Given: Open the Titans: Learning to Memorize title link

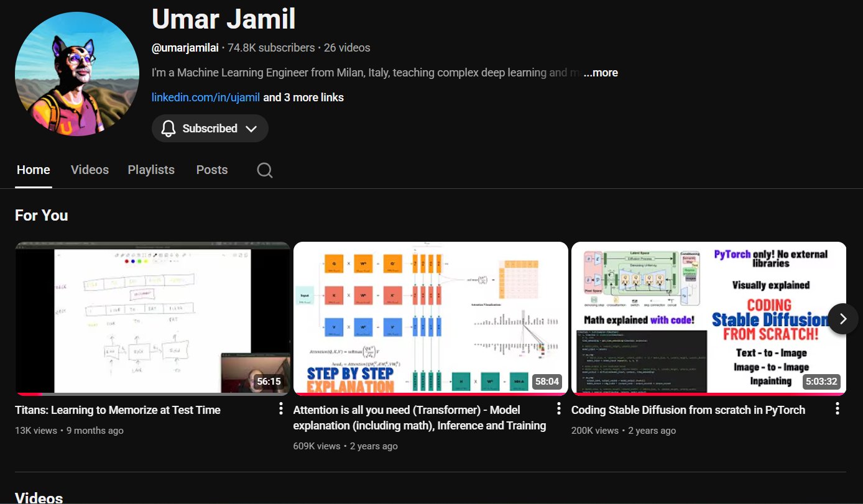Looking at the screenshot, I should click(118, 410).
